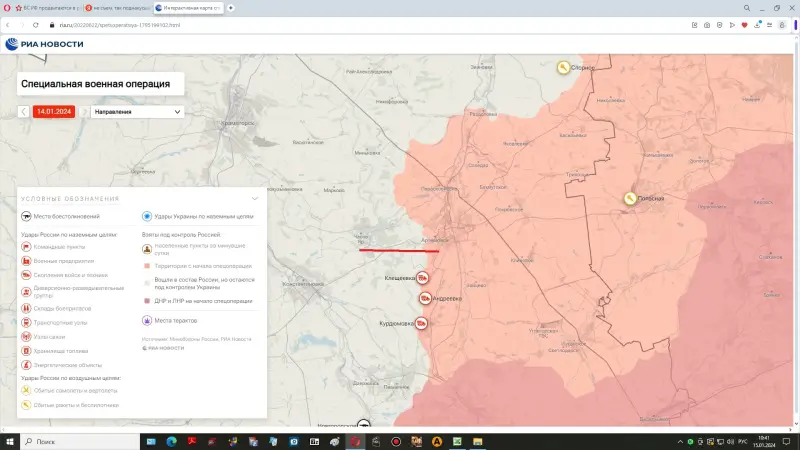This screenshot has width=800, height=450.
Task: Go to the next date arrow
Action: [x=84, y=112]
